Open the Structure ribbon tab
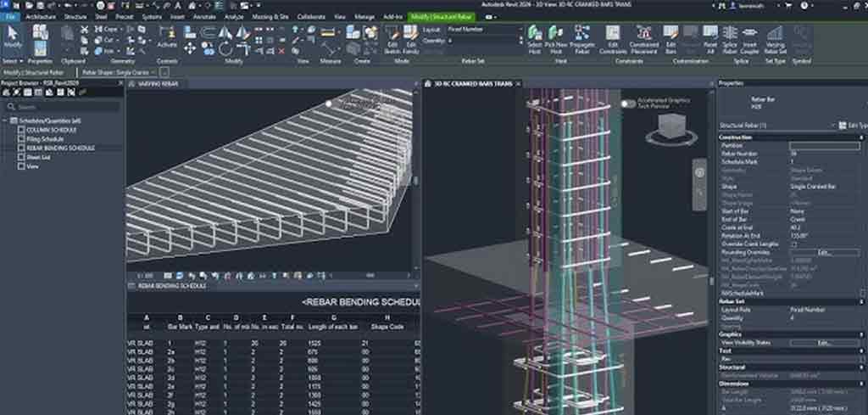Screen dimensions: 868x415 coord(75,16)
